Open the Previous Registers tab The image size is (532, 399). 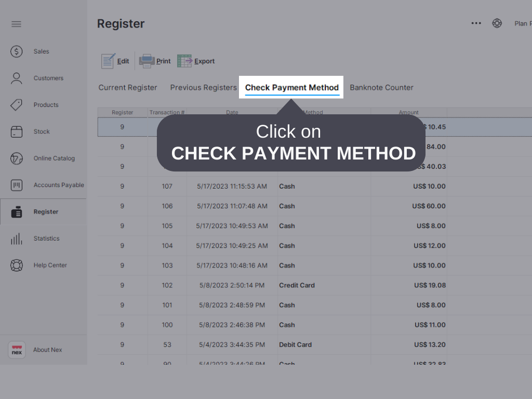[203, 88]
